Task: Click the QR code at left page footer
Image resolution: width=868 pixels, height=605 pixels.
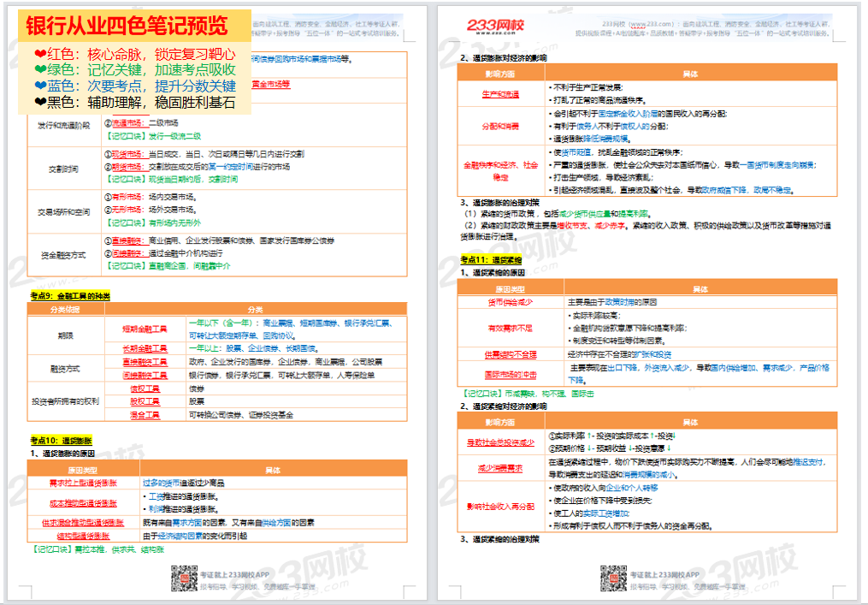Action: (x=184, y=579)
